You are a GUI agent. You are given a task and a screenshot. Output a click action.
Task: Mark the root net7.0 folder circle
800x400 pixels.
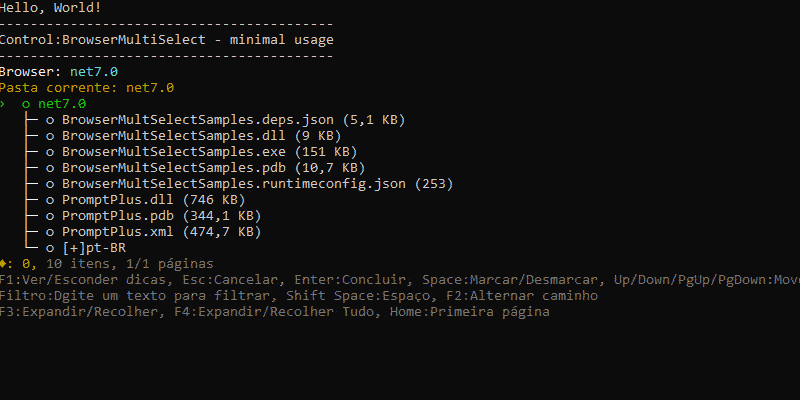coord(25,104)
